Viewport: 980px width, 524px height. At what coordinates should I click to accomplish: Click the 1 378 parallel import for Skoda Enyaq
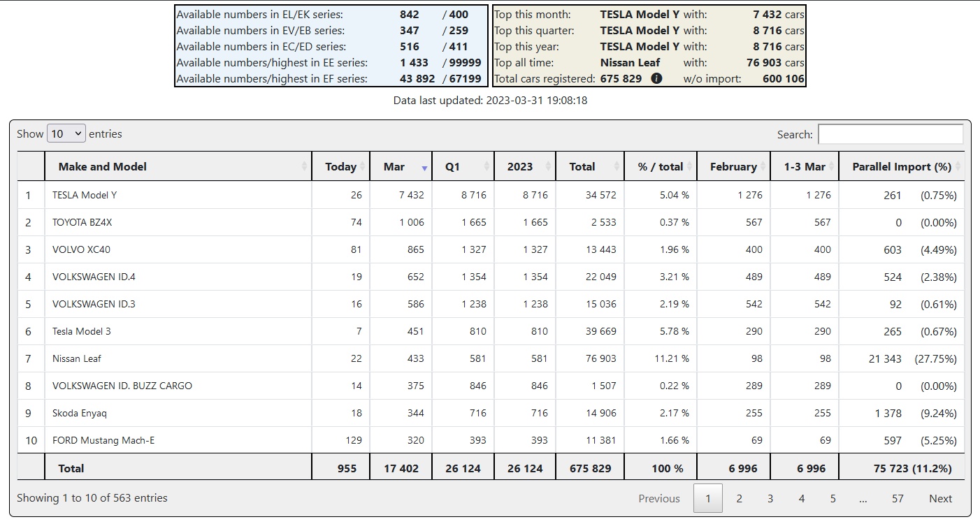click(888, 413)
